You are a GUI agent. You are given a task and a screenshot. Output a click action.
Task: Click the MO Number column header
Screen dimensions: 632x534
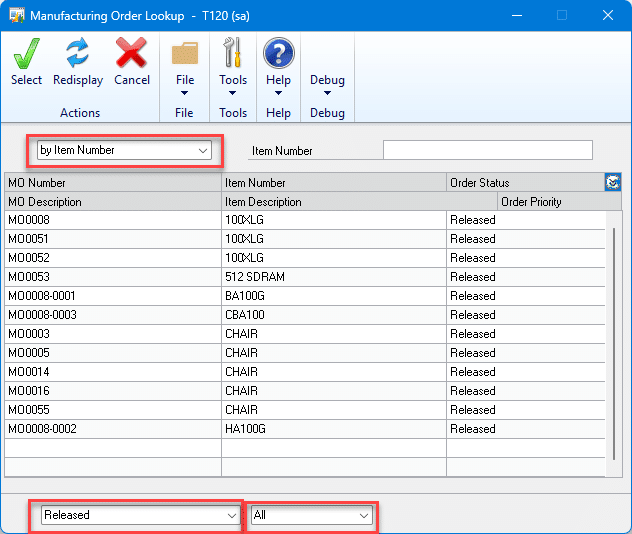tap(110, 183)
